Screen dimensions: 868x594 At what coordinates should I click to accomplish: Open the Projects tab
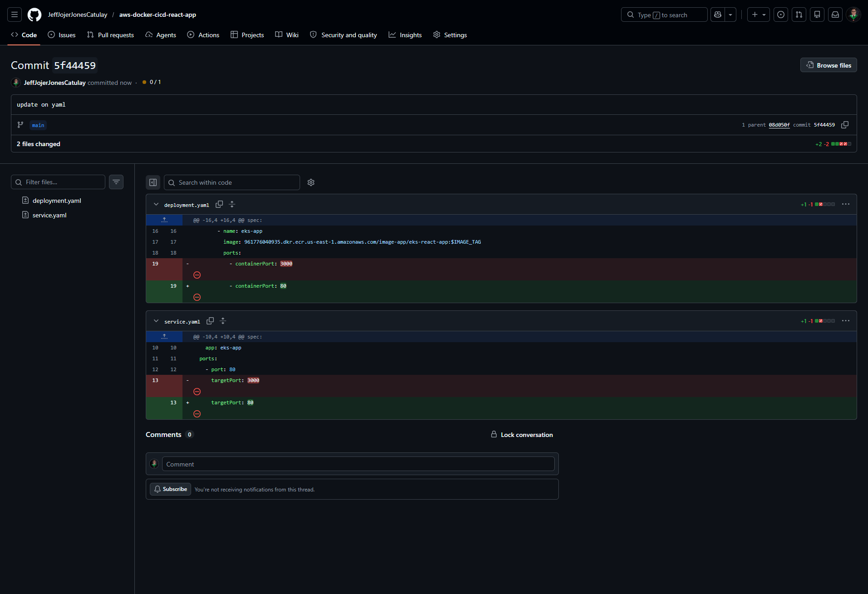[x=247, y=35]
